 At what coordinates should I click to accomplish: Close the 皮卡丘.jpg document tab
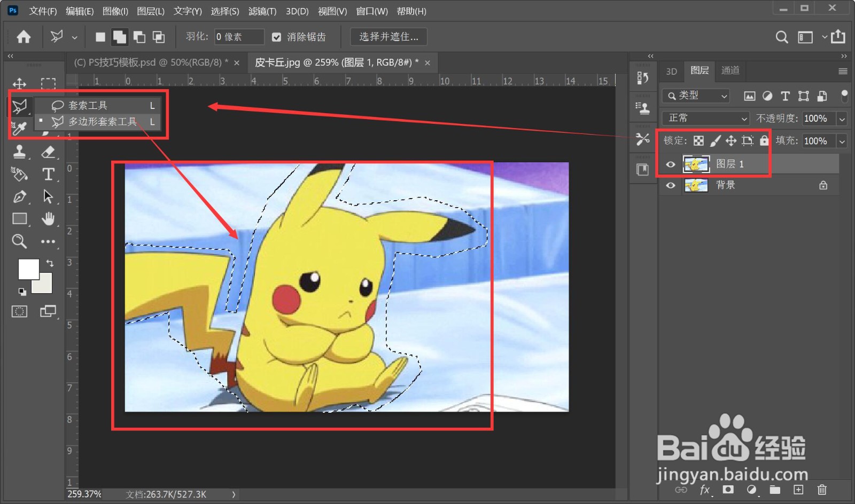click(x=428, y=63)
